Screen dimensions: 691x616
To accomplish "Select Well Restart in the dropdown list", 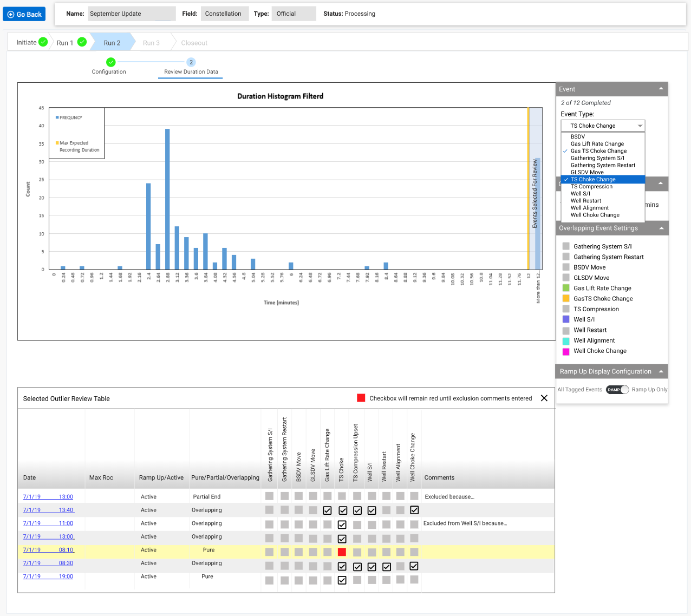I will [x=586, y=200].
